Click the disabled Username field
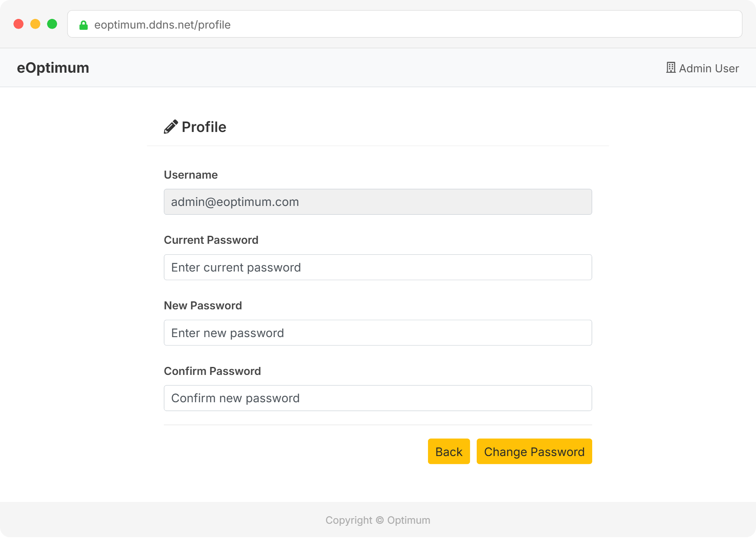756x538 pixels. tap(378, 202)
